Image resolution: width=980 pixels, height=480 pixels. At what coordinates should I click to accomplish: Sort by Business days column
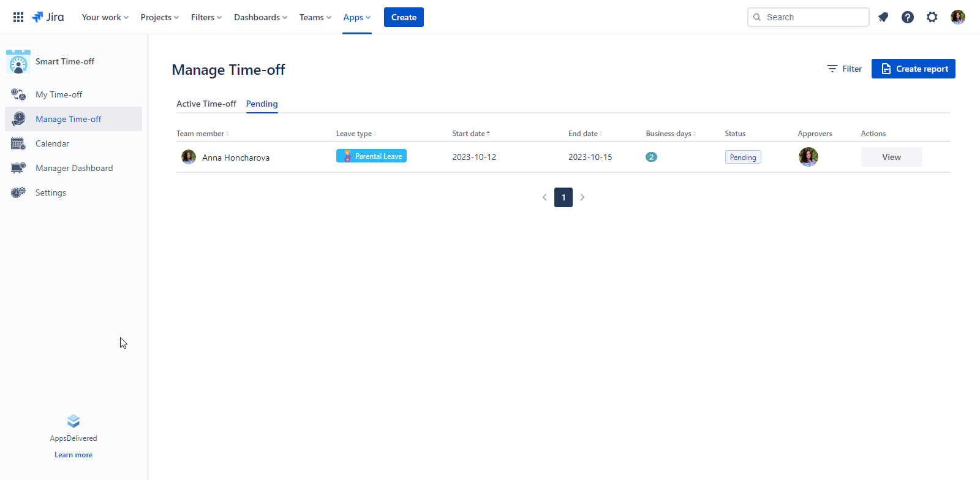670,134
